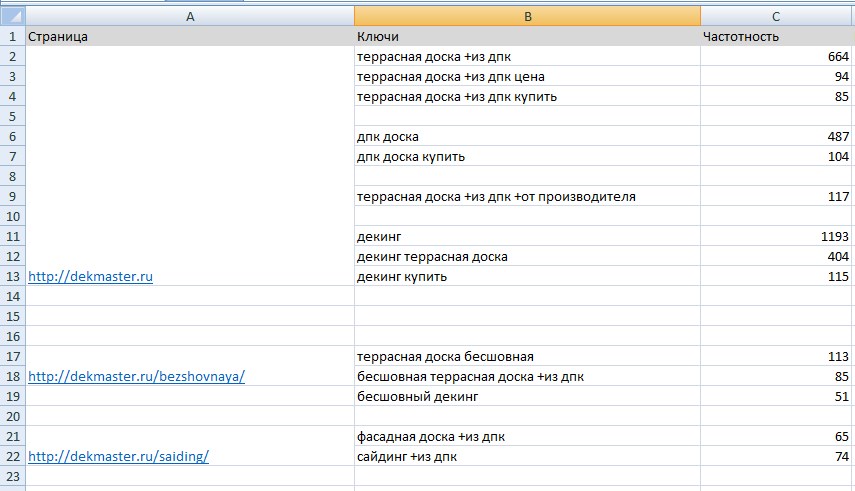Select frequency value 74
Image resolution: width=855 pixels, height=491 pixels.
click(x=776, y=457)
